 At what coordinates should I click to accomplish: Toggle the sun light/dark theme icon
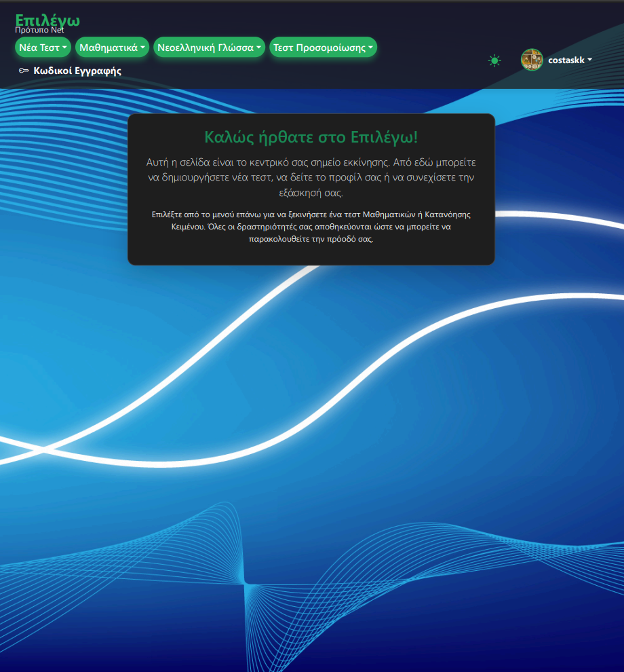click(494, 60)
